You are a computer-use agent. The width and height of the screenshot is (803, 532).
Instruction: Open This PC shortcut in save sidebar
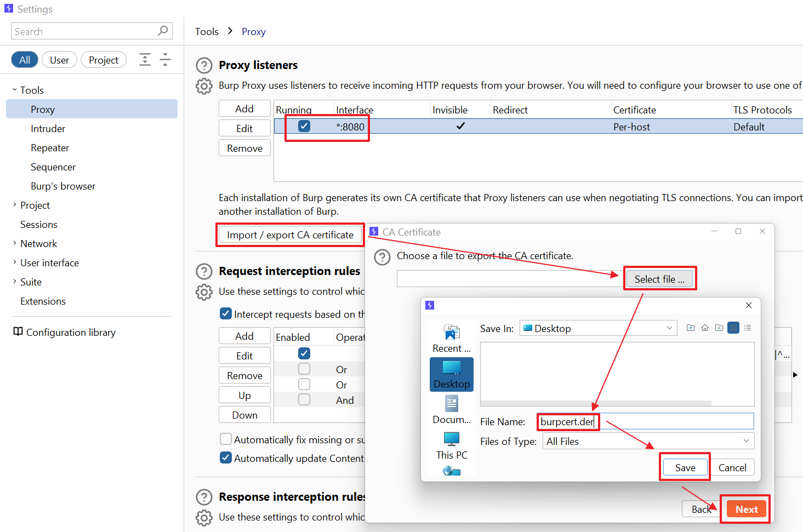click(452, 446)
